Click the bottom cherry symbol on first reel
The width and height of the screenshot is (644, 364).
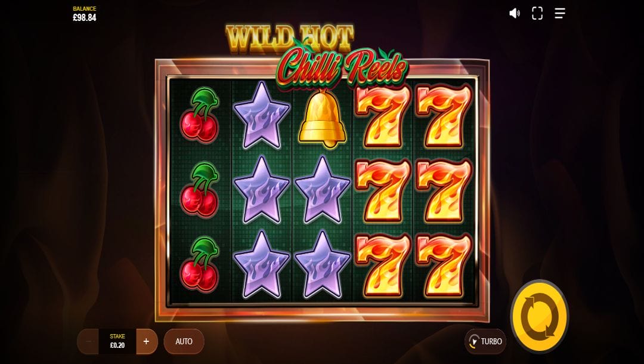click(200, 265)
